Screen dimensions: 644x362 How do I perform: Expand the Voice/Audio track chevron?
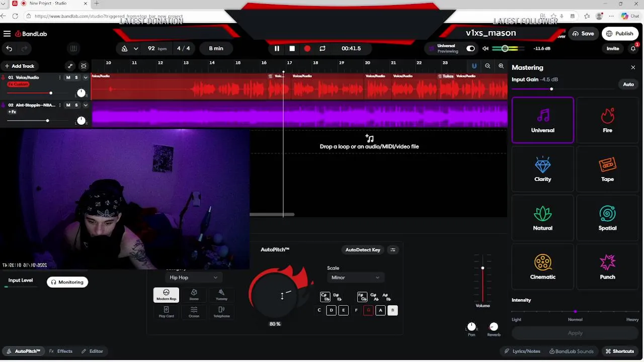click(x=86, y=77)
